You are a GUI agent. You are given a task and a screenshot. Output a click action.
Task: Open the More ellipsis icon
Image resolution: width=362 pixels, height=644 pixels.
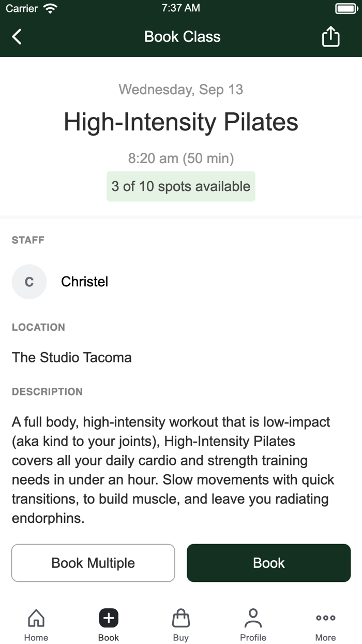(x=325, y=617)
